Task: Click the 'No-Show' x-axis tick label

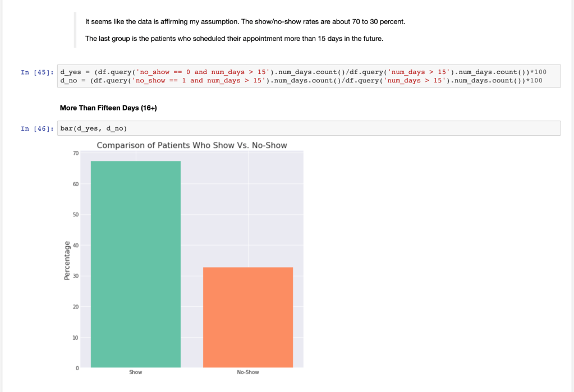Action: [x=248, y=372]
